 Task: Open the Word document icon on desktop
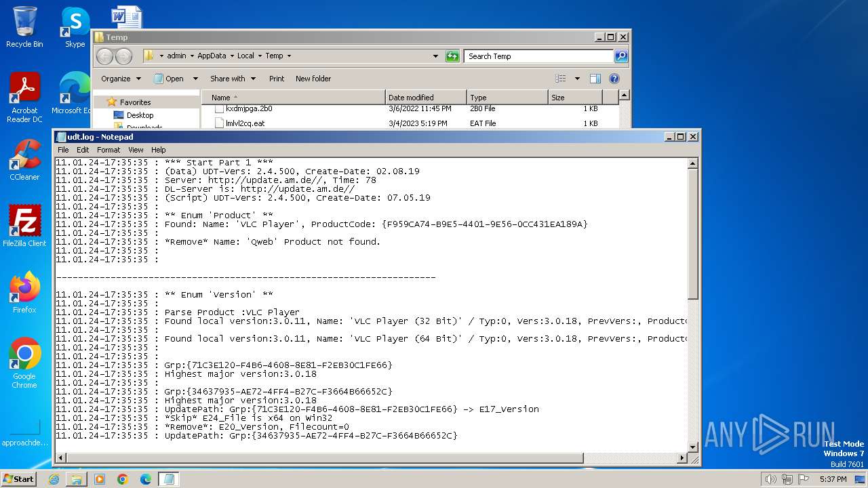(126, 16)
